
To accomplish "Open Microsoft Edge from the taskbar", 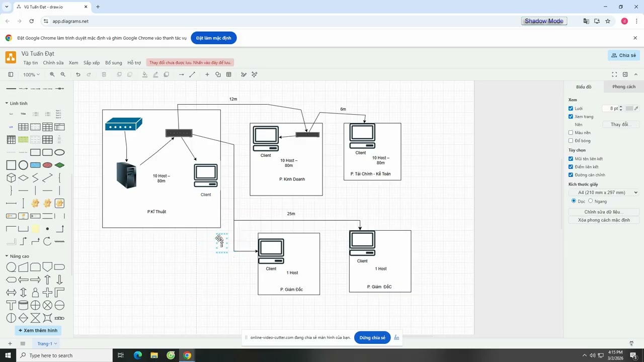I will pos(138,355).
